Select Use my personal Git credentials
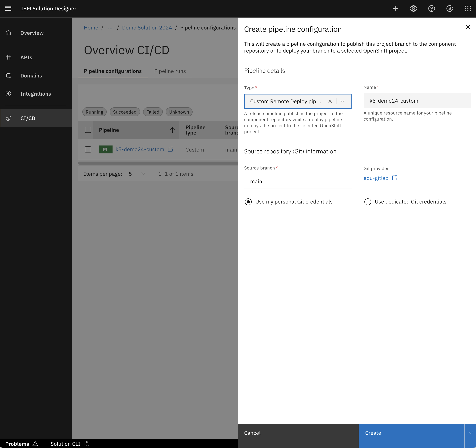 248,202
